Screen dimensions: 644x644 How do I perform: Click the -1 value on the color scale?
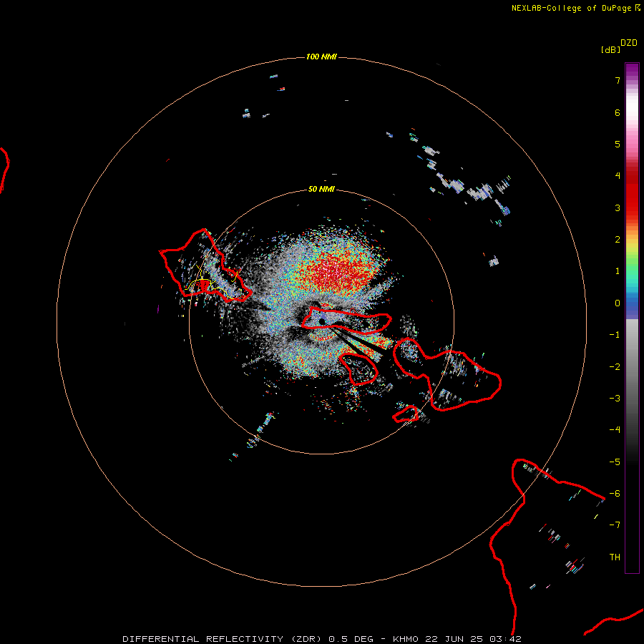pyautogui.click(x=615, y=335)
